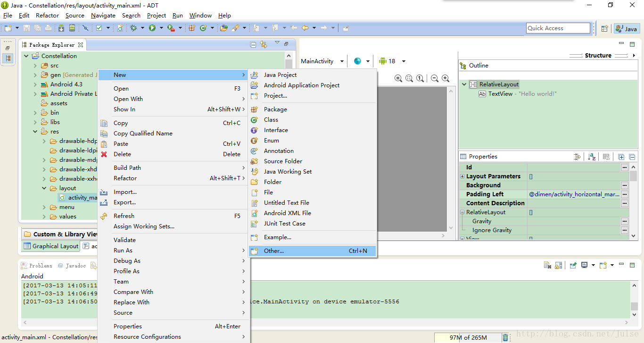Click the Clear Console icon
This screenshot has height=343, width=644.
(x=547, y=265)
